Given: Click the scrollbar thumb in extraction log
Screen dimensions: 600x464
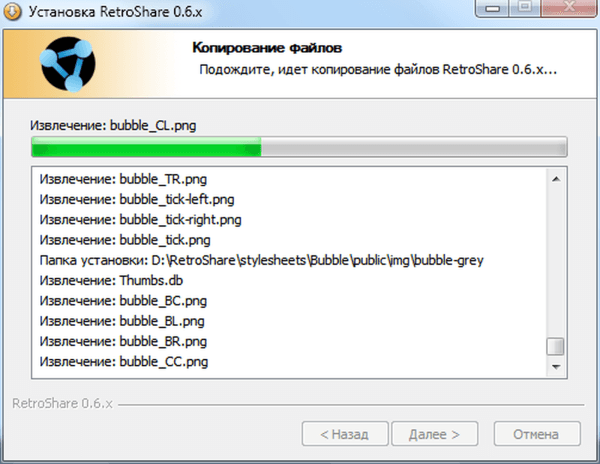Looking at the screenshot, I should pos(555,347).
